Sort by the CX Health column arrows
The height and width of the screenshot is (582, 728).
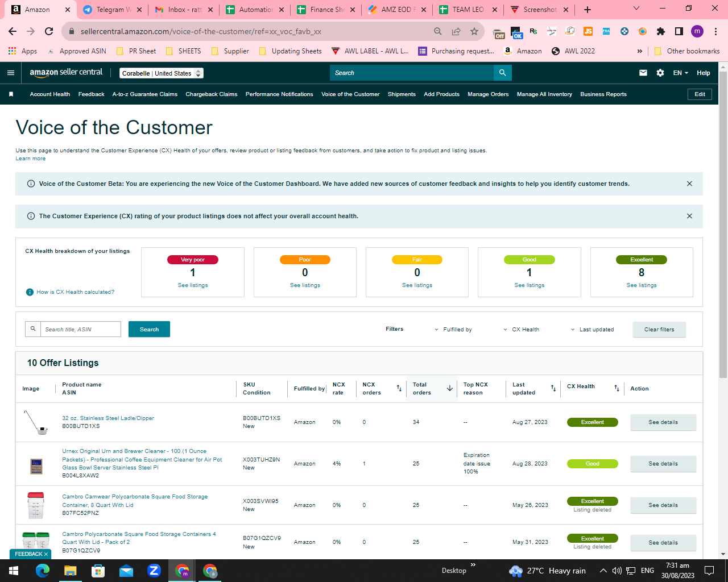pyautogui.click(x=617, y=389)
